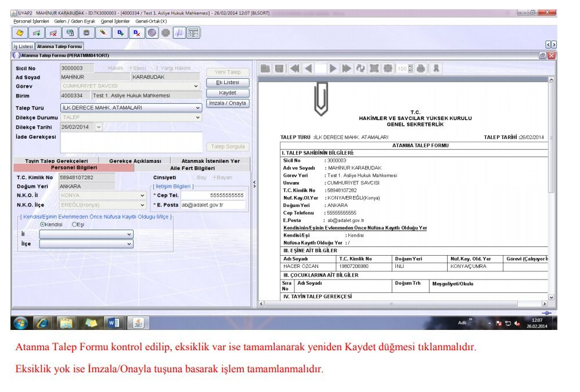Switch to Gerekçe Açıklaması tab
The height and width of the screenshot is (392, 580).
tap(135, 161)
